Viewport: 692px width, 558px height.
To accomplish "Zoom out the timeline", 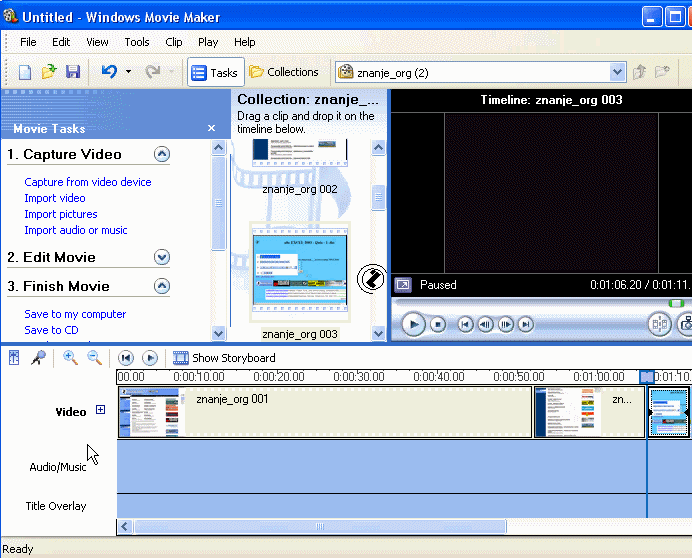I will tap(94, 358).
